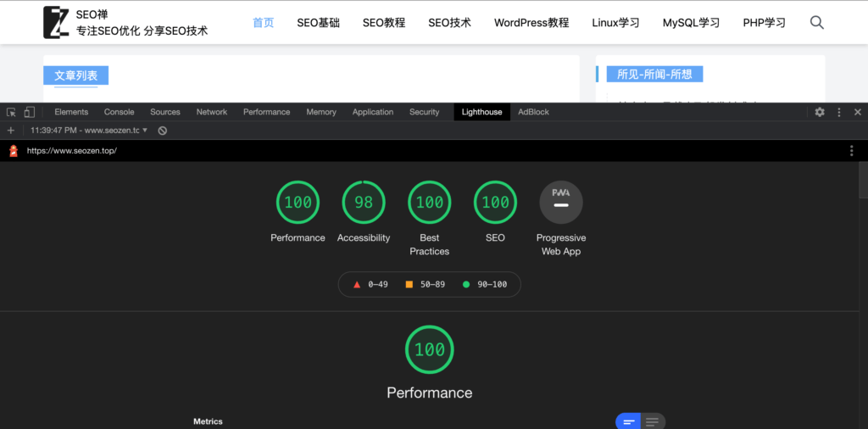Open Lighthouse report three-dot tools menu
868x429 pixels.
click(x=852, y=151)
